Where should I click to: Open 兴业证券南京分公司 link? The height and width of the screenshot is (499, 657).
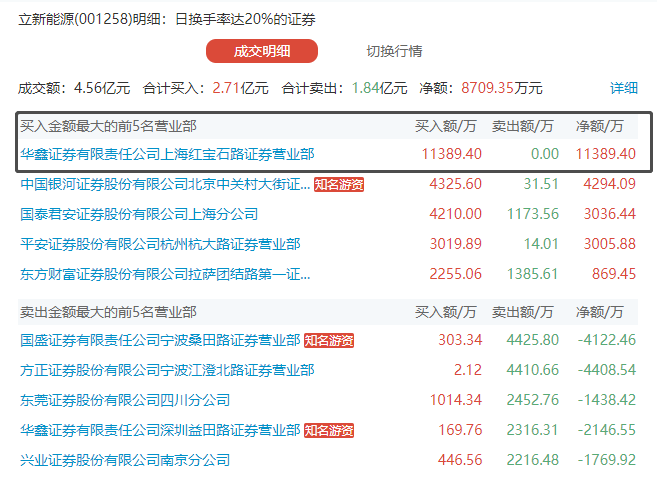coord(125,460)
